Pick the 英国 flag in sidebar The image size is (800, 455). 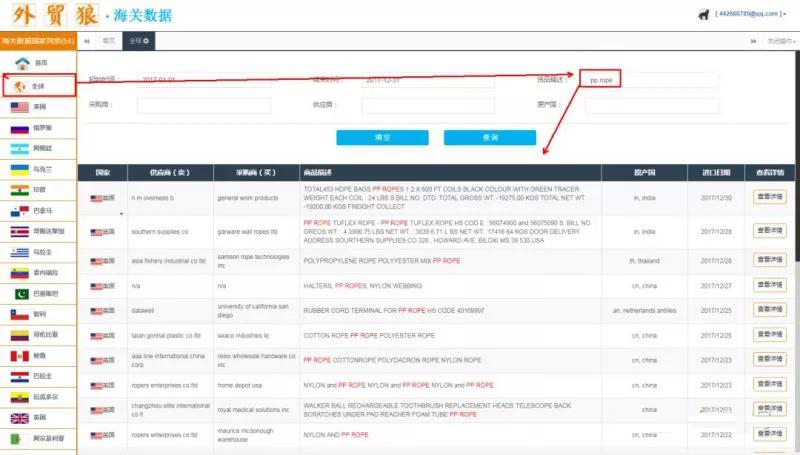point(19,418)
